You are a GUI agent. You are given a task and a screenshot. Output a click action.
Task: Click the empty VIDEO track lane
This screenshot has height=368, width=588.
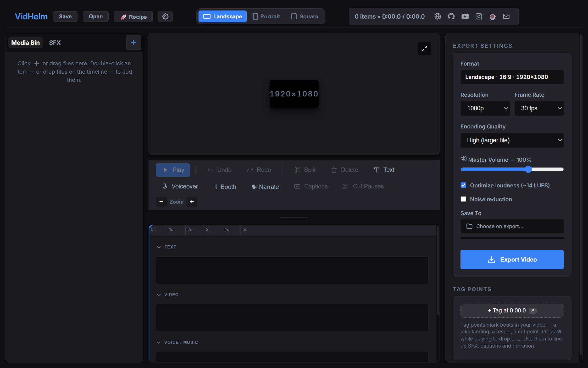(x=292, y=318)
